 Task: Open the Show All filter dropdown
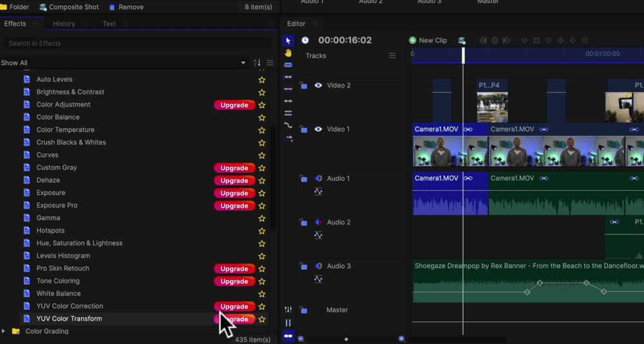(123, 63)
